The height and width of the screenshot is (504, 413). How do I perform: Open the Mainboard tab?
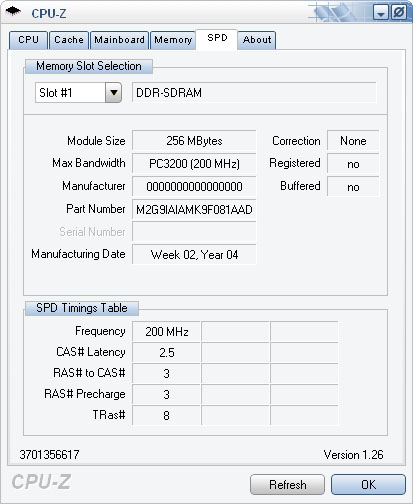119,40
